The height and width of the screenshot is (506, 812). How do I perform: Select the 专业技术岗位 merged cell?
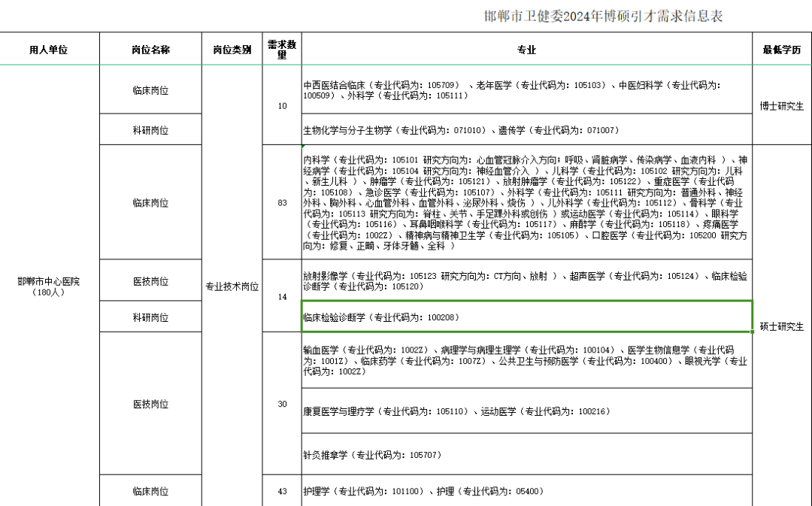232,286
